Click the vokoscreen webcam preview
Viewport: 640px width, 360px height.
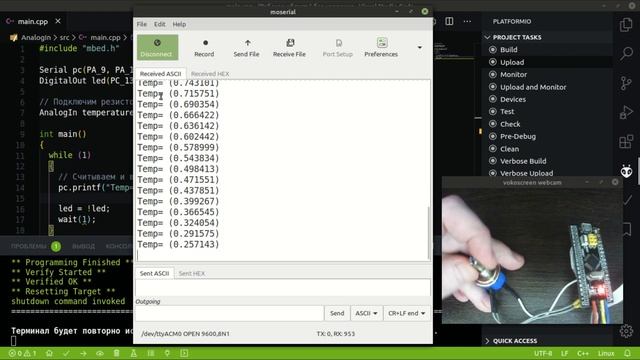click(532, 256)
